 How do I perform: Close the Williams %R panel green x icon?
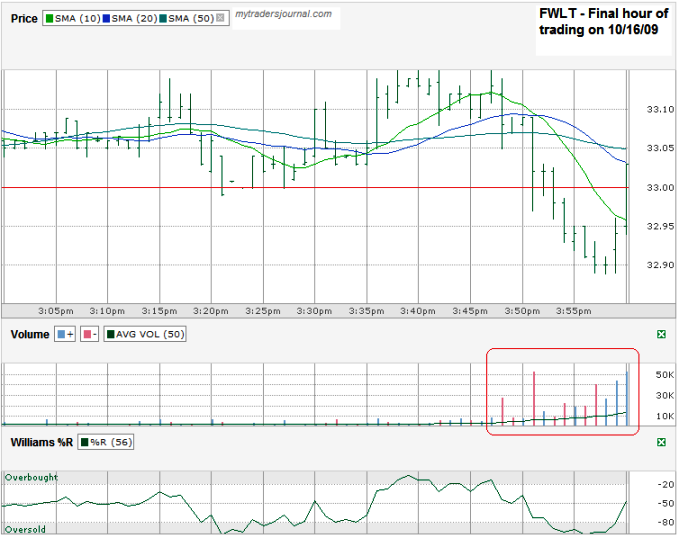pyautogui.click(x=661, y=442)
